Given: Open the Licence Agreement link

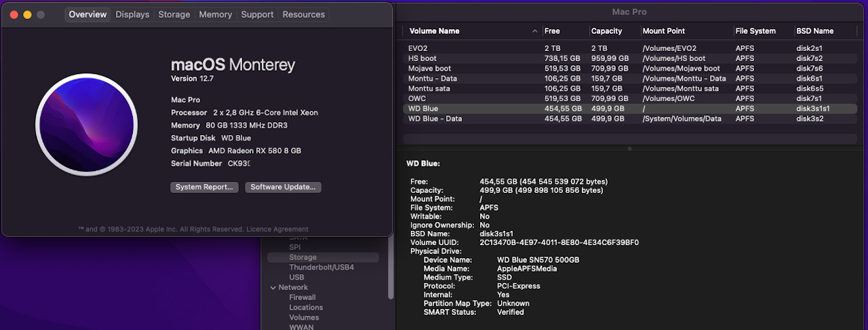Looking at the screenshot, I should (277, 230).
